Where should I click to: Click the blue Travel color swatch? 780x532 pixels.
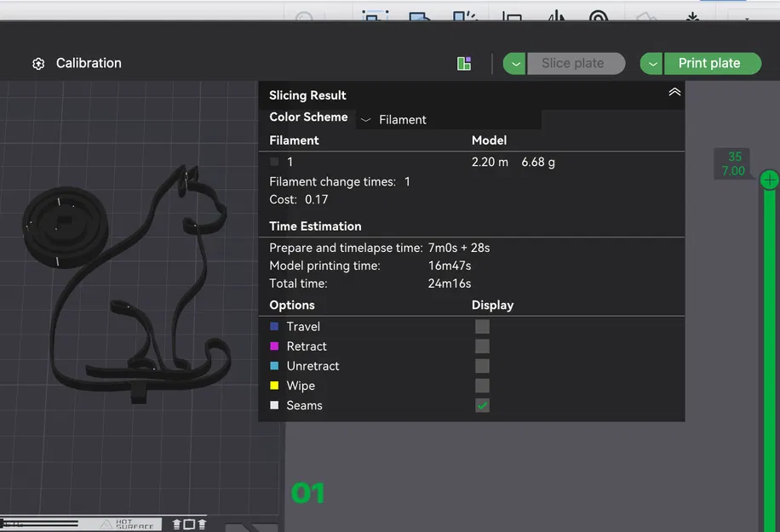pos(274,326)
